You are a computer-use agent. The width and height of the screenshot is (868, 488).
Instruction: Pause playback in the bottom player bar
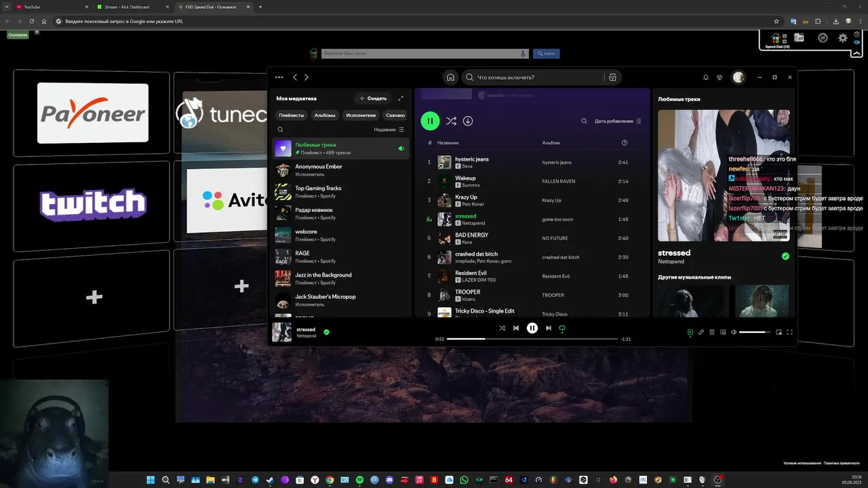(532, 328)
